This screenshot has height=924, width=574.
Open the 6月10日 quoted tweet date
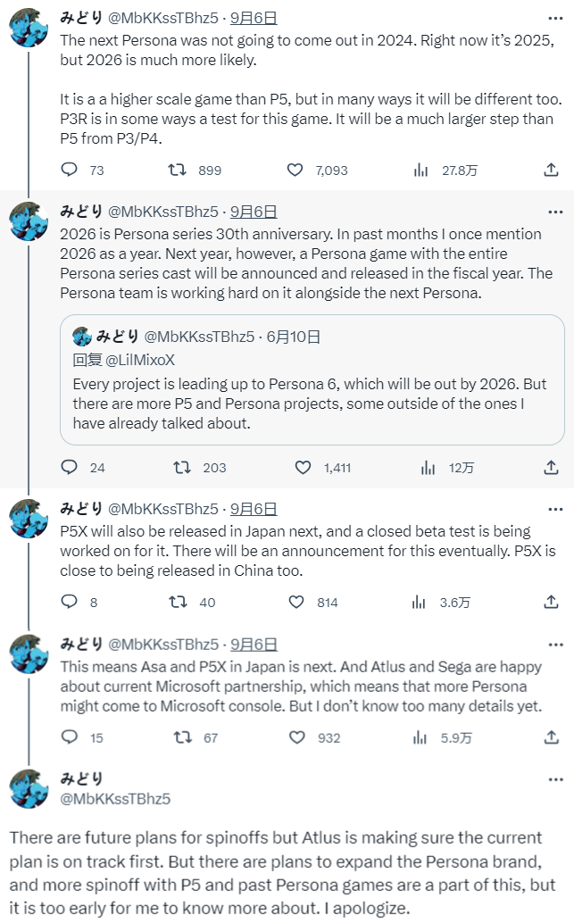(x=293, y=337)
